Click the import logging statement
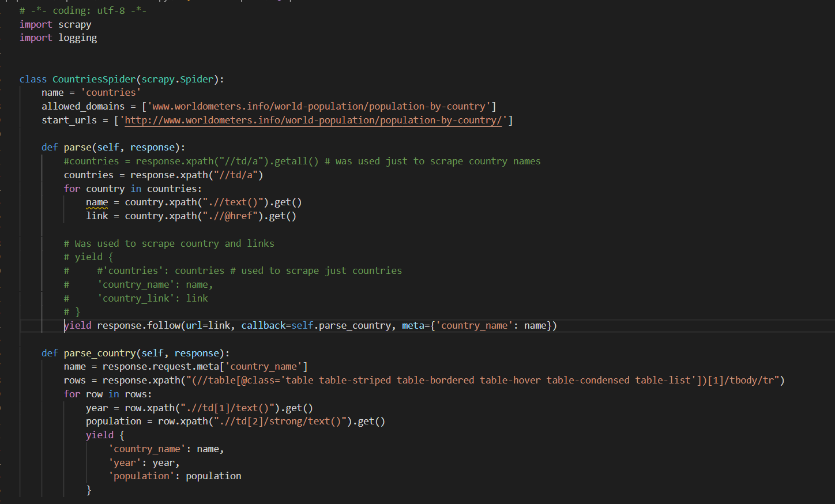The width and height of the screenshot is (835, 504). pos(58,37)
